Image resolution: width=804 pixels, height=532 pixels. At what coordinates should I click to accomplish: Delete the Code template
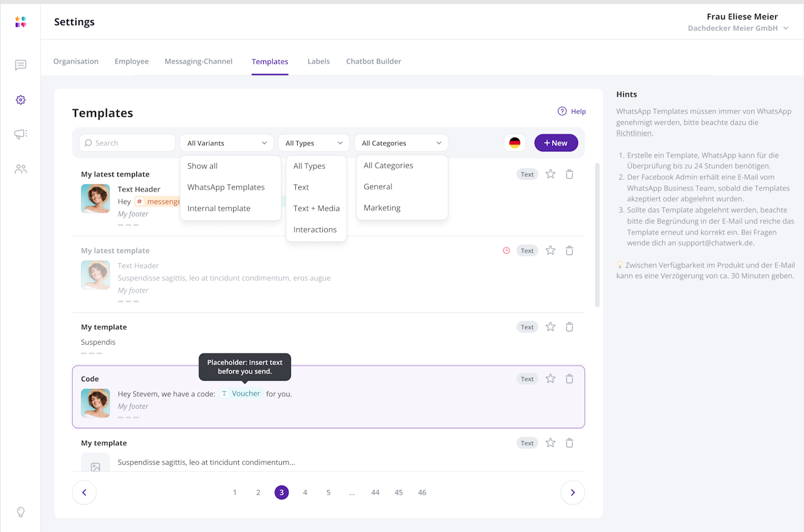[569, 379]
